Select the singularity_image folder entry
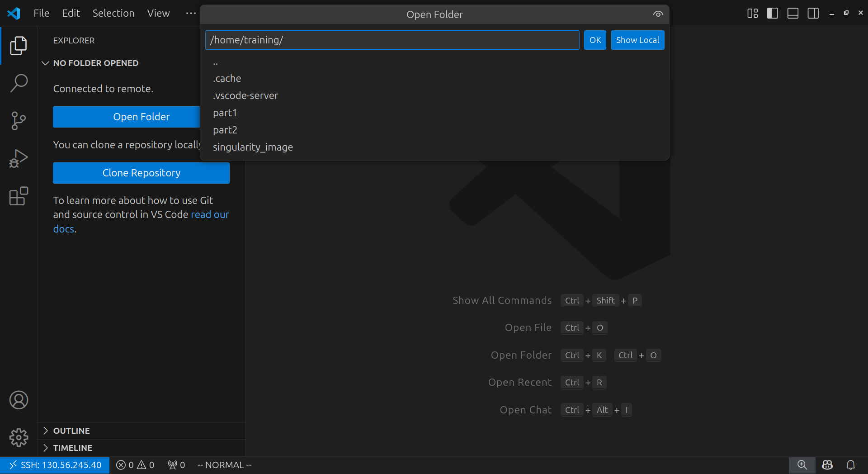Image resolution: width=868 pixels, height=474 pixels. 253,147
